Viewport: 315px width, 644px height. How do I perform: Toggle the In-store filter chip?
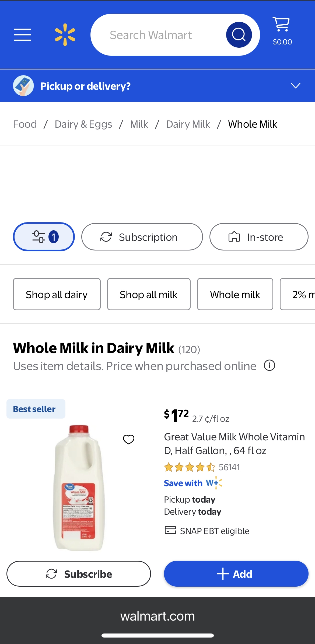click(x=259, y=237)
